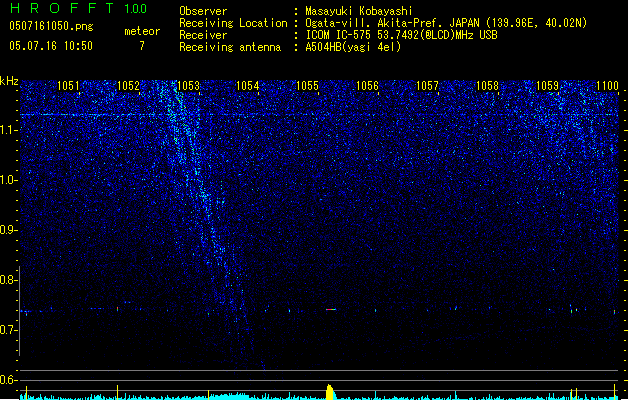Screen dimensions: 629x400
Task: Click the 1059 time axis label
Action: (547, 86)
